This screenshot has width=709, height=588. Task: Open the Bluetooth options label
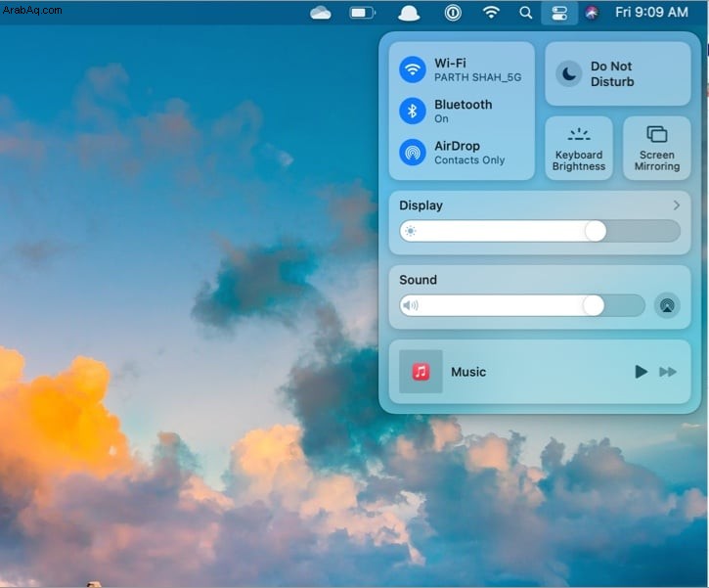click(463, 105)
